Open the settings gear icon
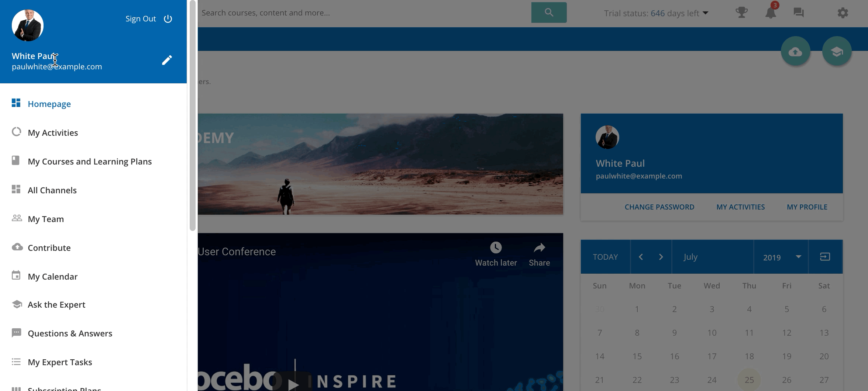 click(x=843, y=13)
